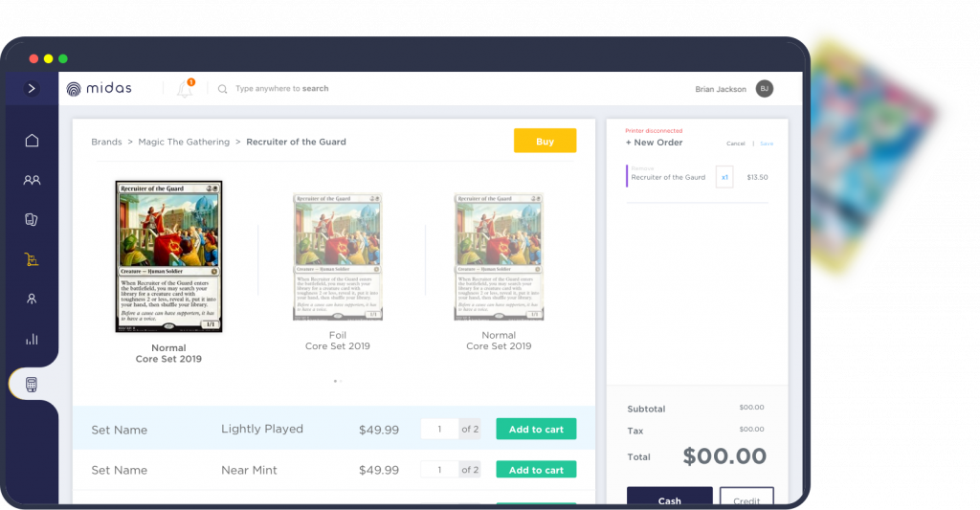Viewport: 980px width, 510px height.
Task: Click Lightly Played condition text
Action: tap(262, 429)
